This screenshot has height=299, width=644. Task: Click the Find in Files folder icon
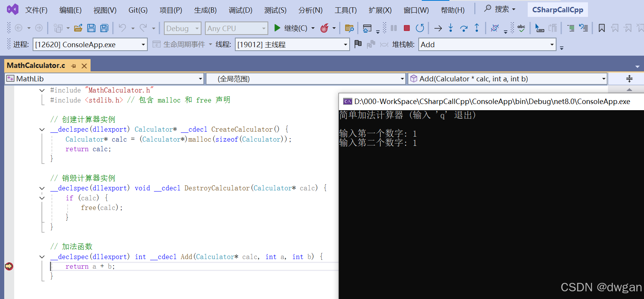pos(349,28)
